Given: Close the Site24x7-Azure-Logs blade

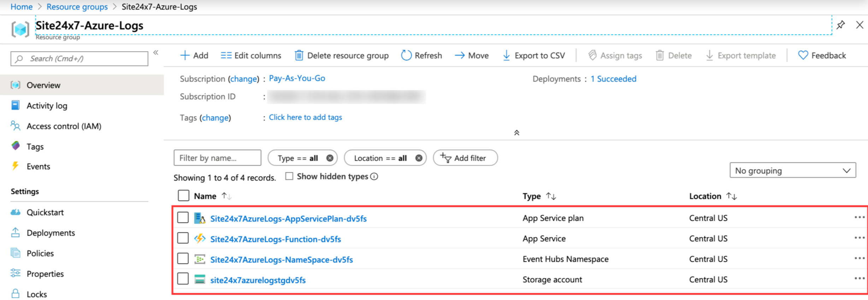Looking at the screenshot, I should (860, 25).
